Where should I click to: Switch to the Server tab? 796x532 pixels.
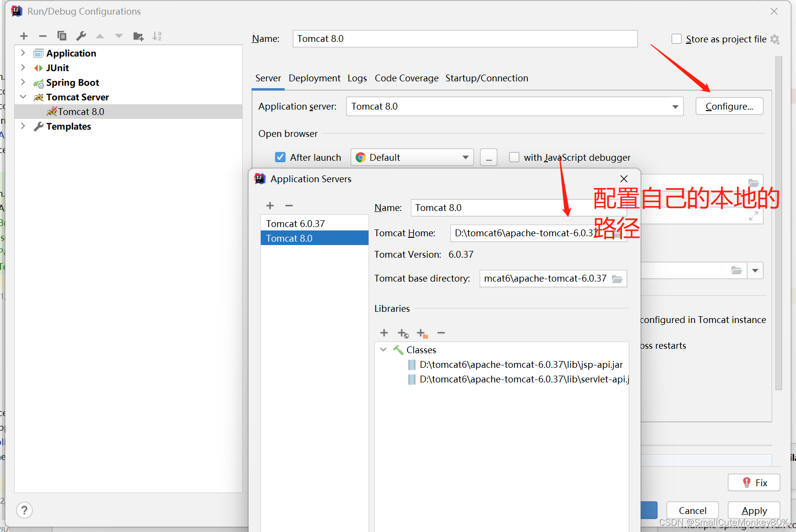click(x=268, y=78)
